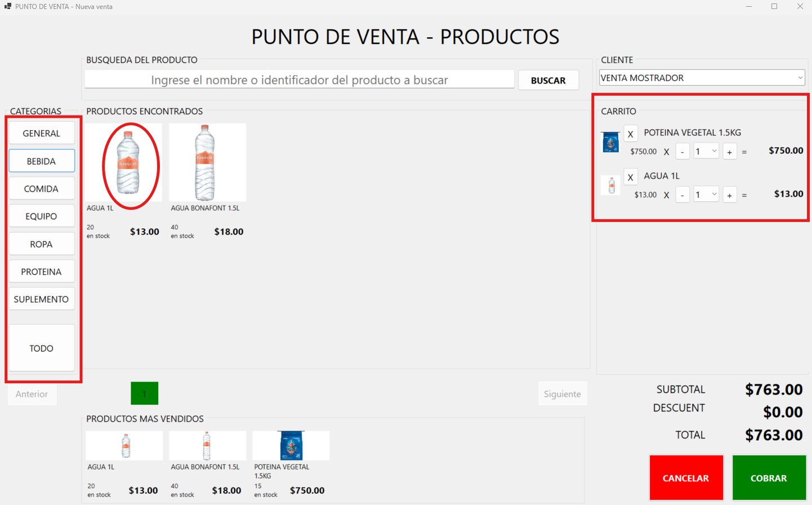Select the COMIDA category
Screen dimensions: 812x505
click(x=42, y=189)
